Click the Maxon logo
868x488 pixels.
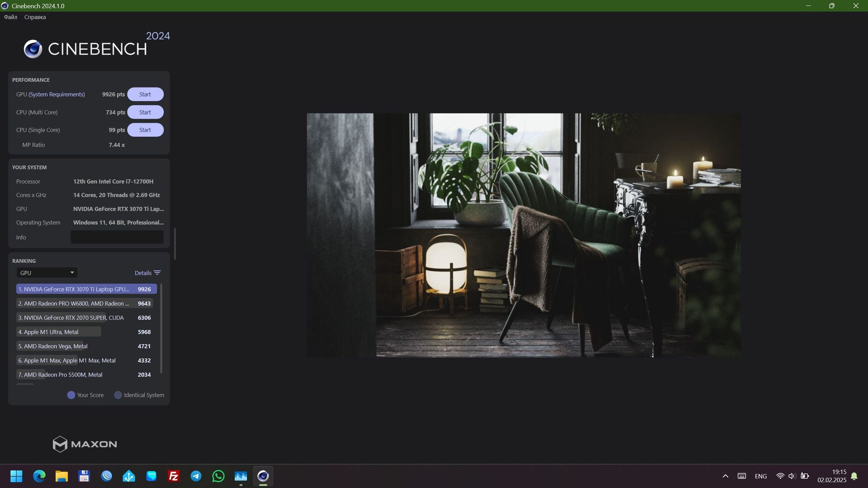tap(85, 444)
